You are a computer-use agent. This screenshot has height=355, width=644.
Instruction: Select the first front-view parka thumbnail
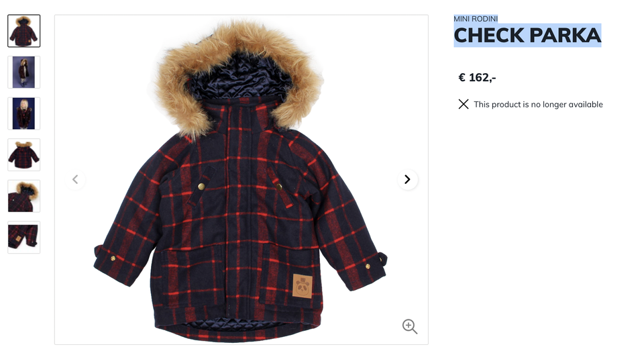[24, 31]
